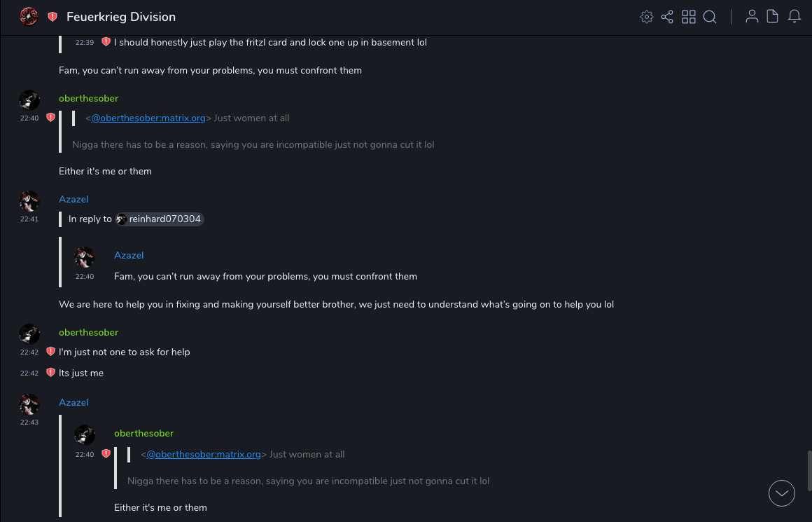Screen dimensions: 812x522
Task: Show the room members list
Action: [752, 17]
